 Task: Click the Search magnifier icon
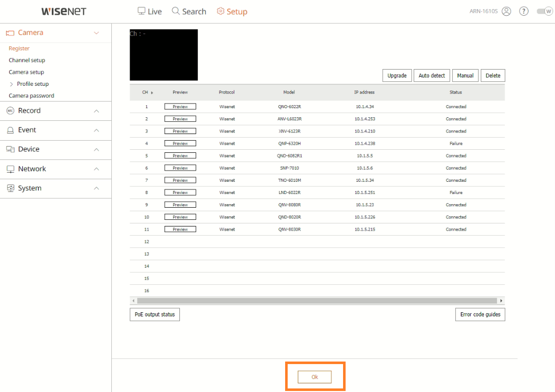(x=175, y=11)
